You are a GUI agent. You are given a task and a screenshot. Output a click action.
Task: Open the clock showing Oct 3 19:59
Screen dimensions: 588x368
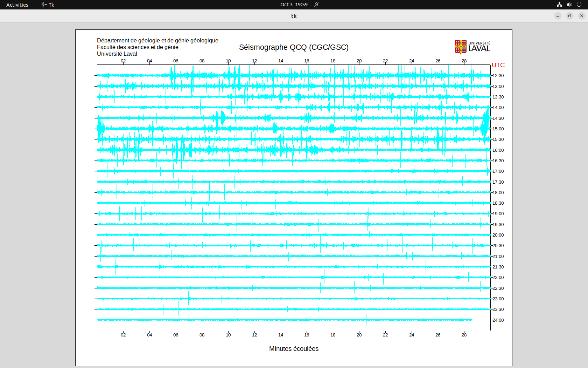(x=294, y=5)
